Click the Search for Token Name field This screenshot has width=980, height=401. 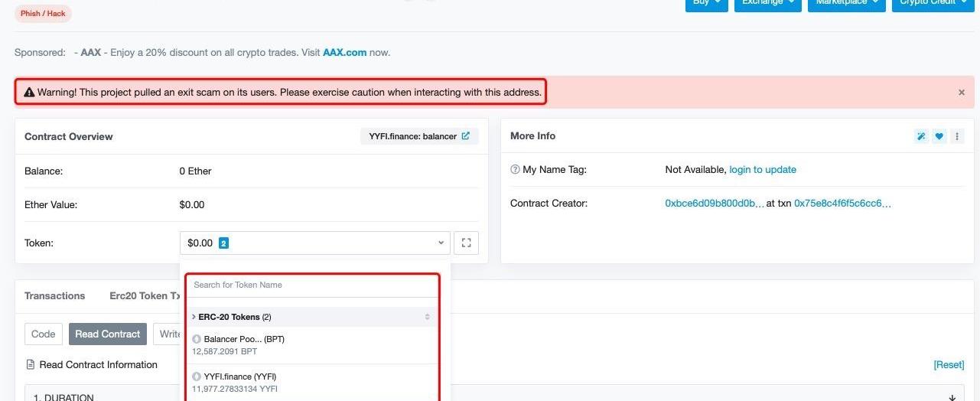(312, 285)
